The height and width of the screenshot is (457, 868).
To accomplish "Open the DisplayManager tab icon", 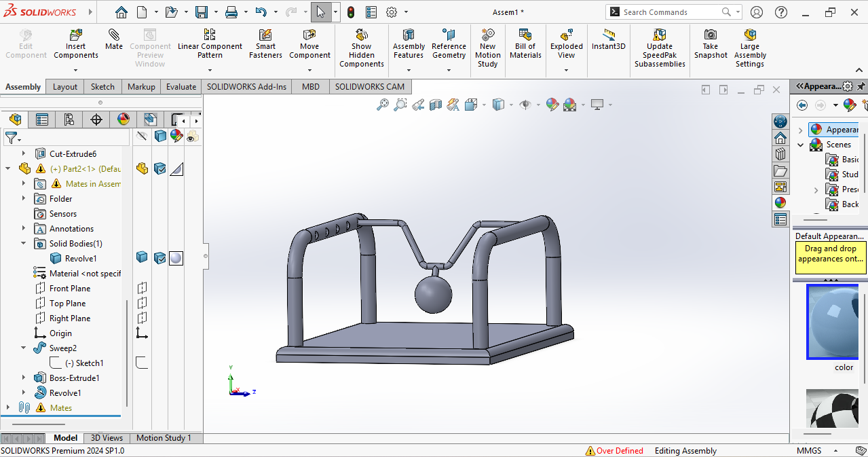I will pos(124,120).
